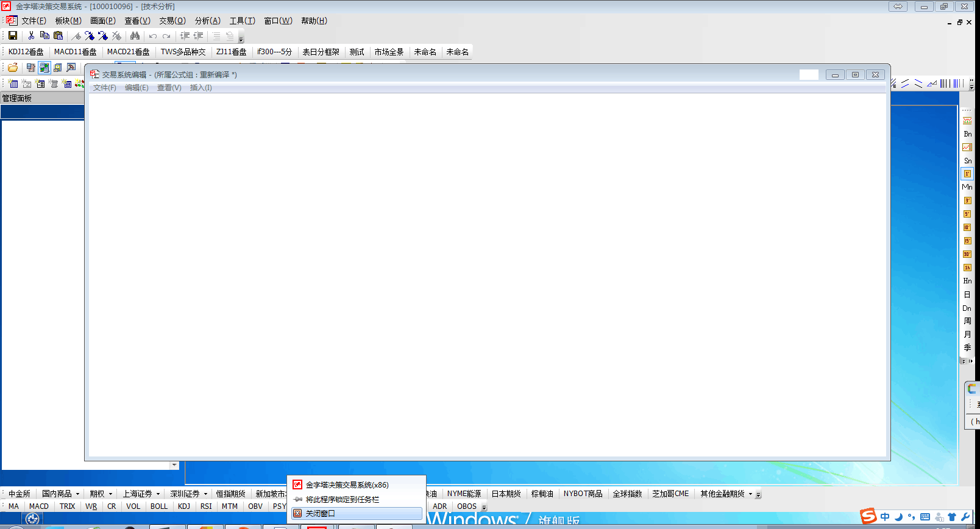The height and width of the screenshot is (529, 980).
Task: Click the MACD indicator button
Action: (x=38, y=506)
